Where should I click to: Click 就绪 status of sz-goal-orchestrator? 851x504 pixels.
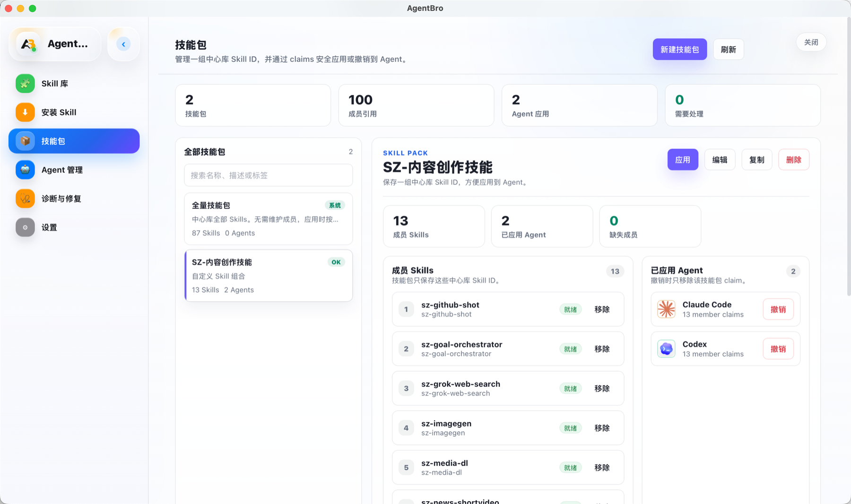pyautogui.click(x=570, y=349)
